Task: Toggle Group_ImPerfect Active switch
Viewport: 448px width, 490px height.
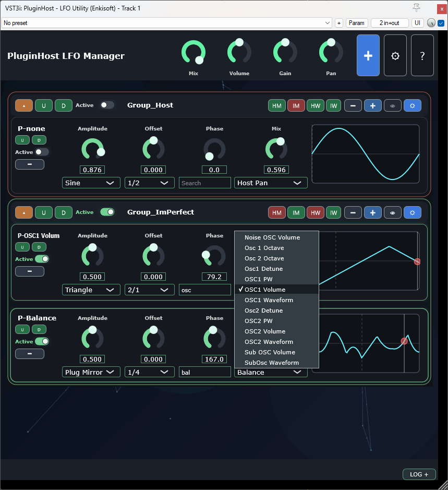Action: point(107,212)
